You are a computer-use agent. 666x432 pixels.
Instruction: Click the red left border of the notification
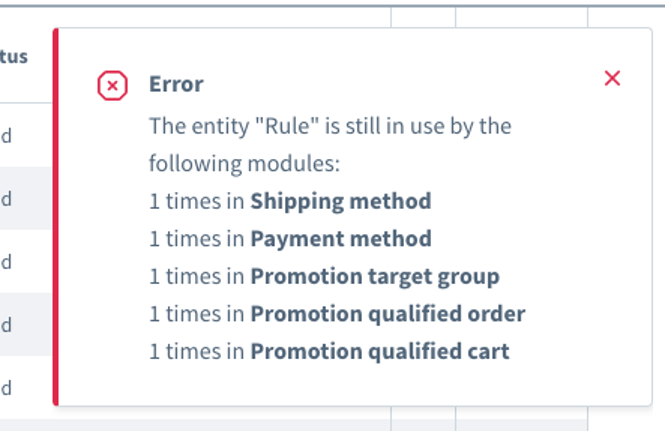click(x=56, y=217)
